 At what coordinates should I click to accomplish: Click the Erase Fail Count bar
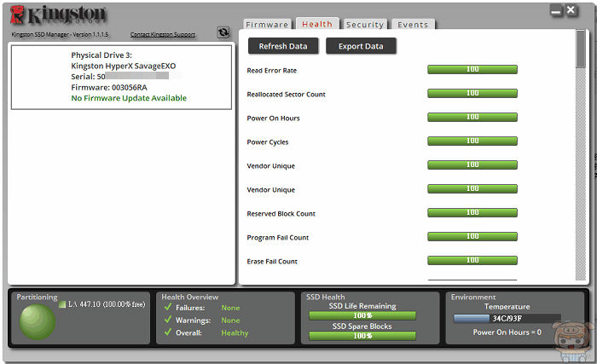click(472, 261)
